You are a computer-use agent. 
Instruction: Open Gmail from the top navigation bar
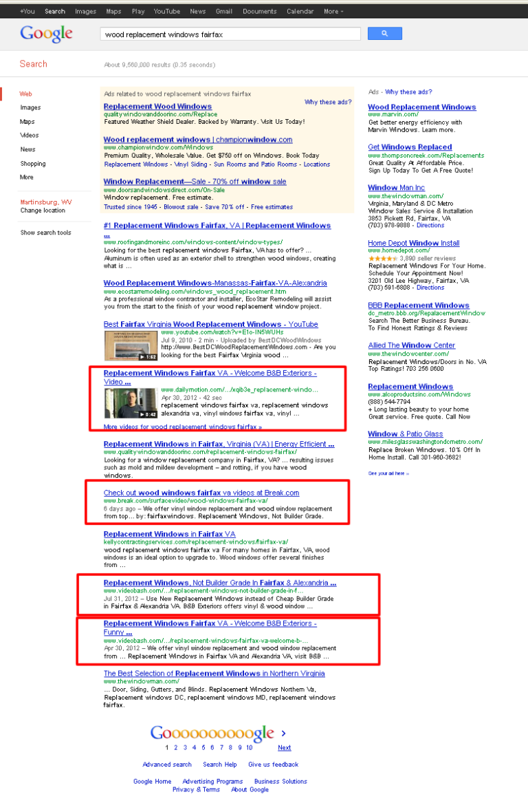pyautogui.click(x=224, y=12)
